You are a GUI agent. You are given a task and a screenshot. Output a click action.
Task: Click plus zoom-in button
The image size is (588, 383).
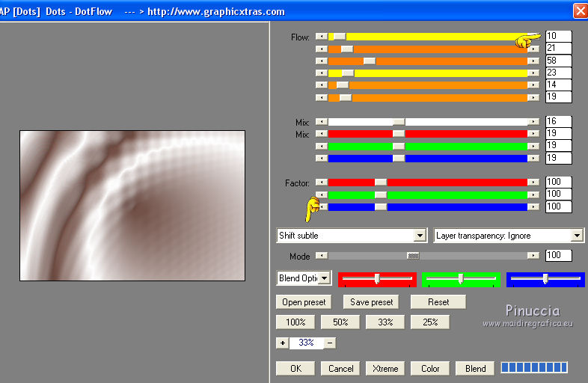tap(282, 343)
